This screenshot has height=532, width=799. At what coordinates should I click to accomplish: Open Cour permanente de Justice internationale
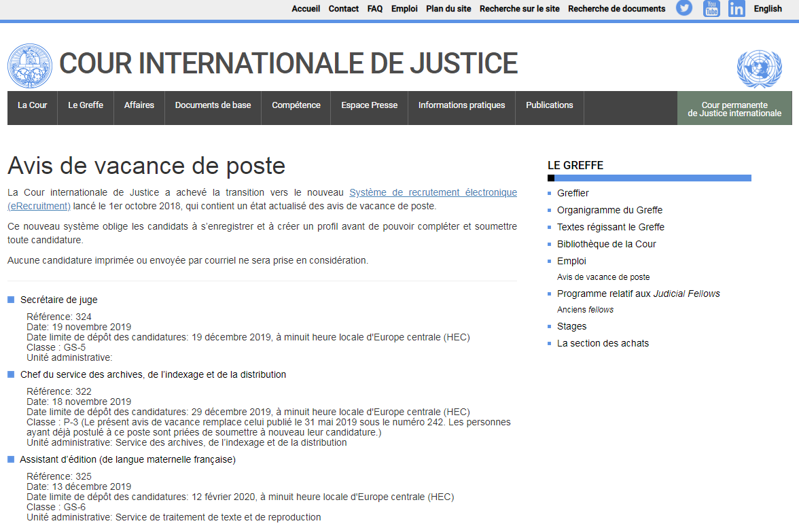734,108
